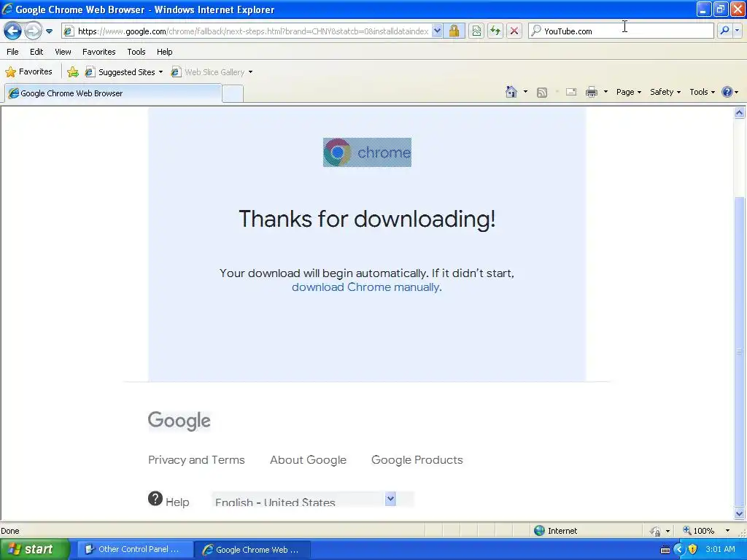This screenshot has height=560, width=747.
Task: Click the keyboard tray icon
Action: (665, 550)
